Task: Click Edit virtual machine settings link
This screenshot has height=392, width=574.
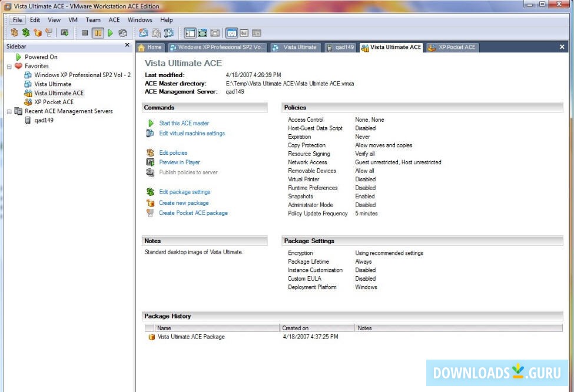Action: click(191, 134)
